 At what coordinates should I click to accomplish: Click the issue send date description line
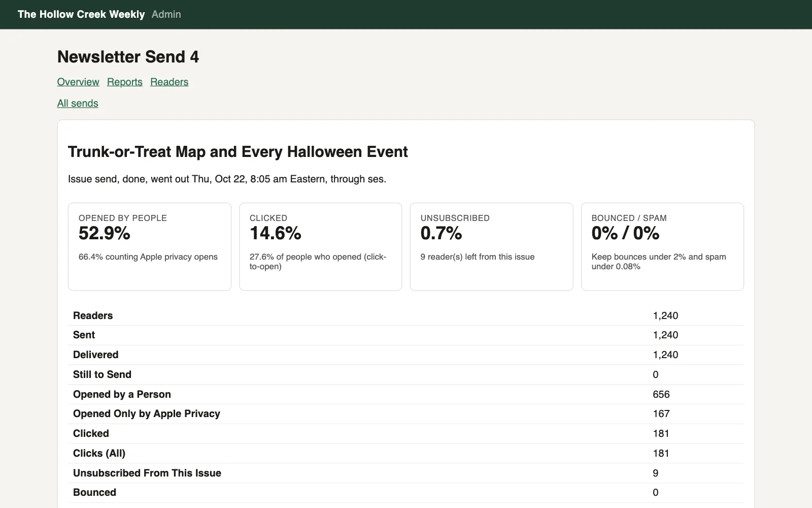coord(227,179)
